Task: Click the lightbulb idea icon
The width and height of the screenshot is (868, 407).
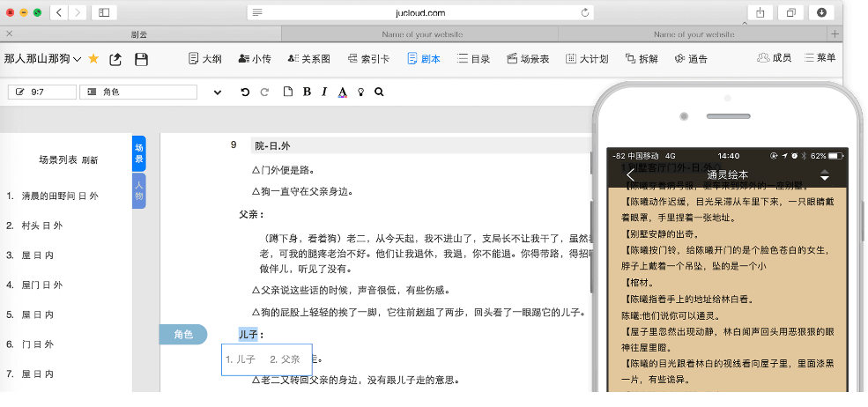Action: (361, 92)
